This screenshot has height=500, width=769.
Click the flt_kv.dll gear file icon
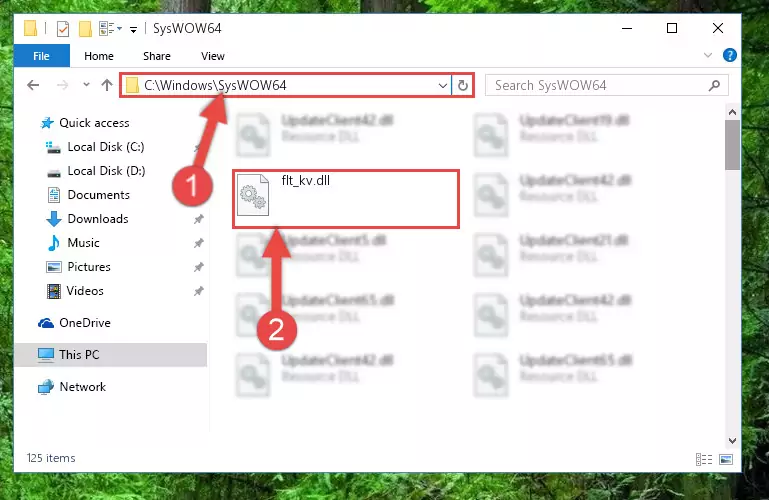253,195
